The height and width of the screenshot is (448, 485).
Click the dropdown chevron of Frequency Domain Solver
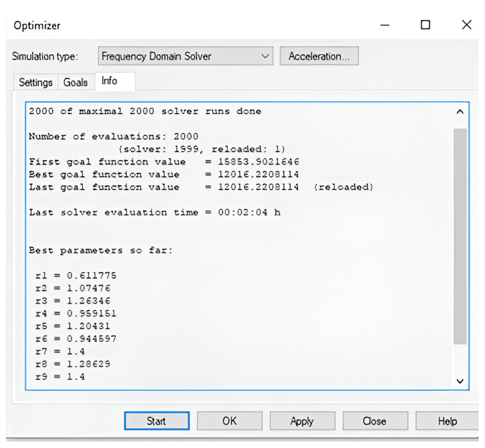pyautogui.click(x=265, y=56)
